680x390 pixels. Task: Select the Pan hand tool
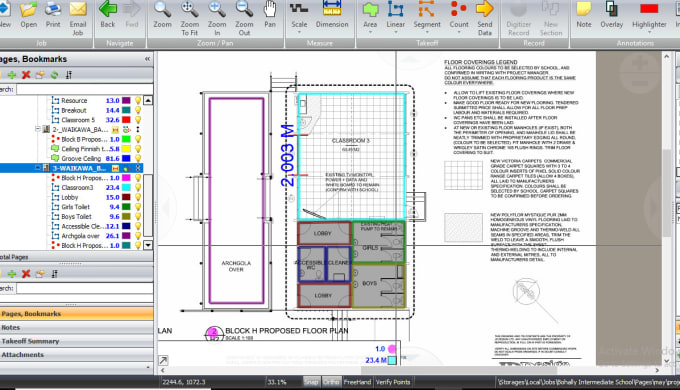tap(270, 15)
